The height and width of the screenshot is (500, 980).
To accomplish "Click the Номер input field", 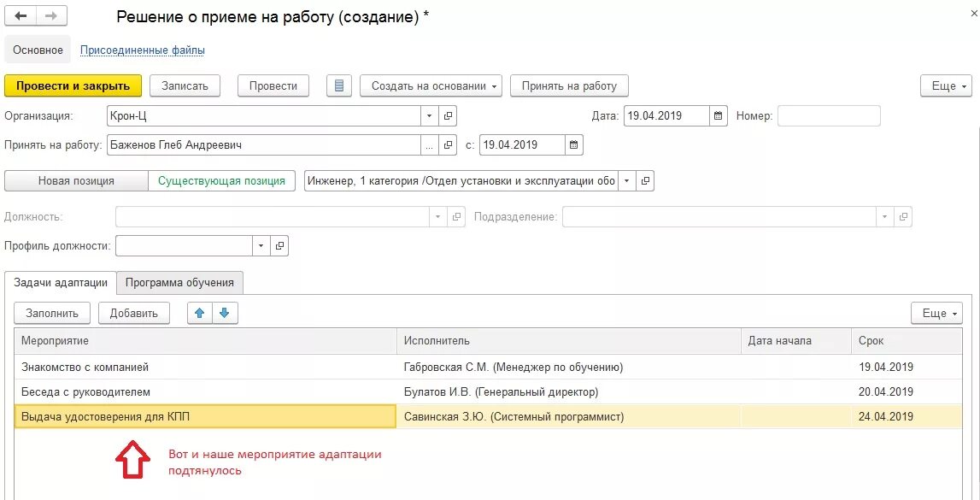I will [x=829, y=115].
